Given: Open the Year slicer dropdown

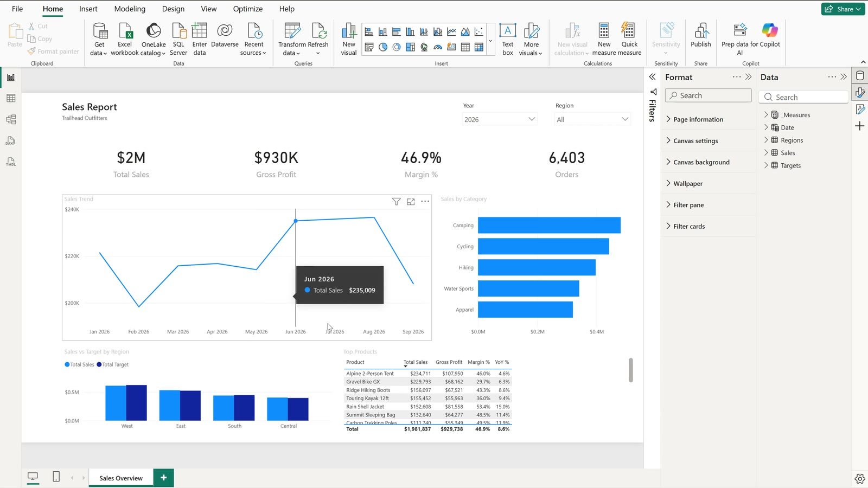Looking at the screenshot, I should click(500, 119).
